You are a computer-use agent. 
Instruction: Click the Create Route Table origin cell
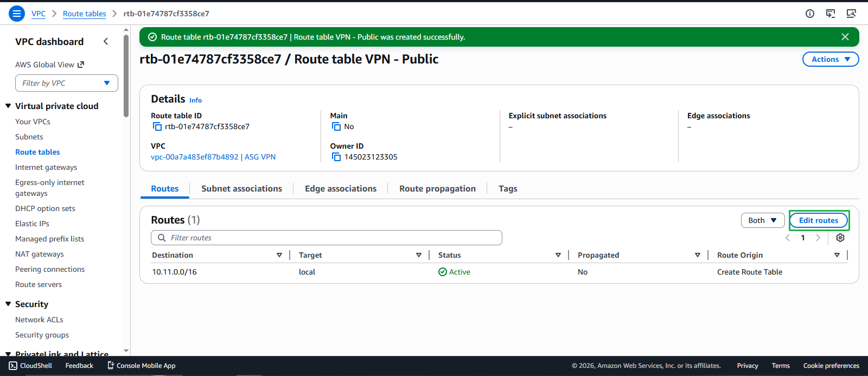tap(750, 272)
